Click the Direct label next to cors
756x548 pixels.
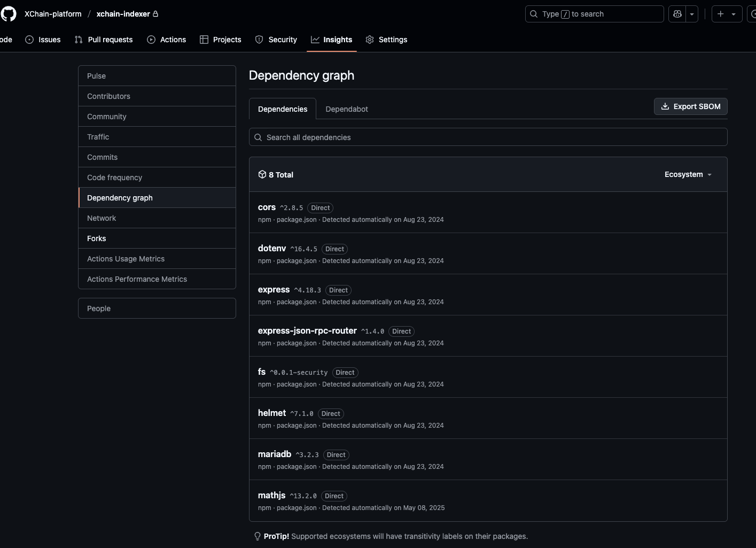pos(321,208)
